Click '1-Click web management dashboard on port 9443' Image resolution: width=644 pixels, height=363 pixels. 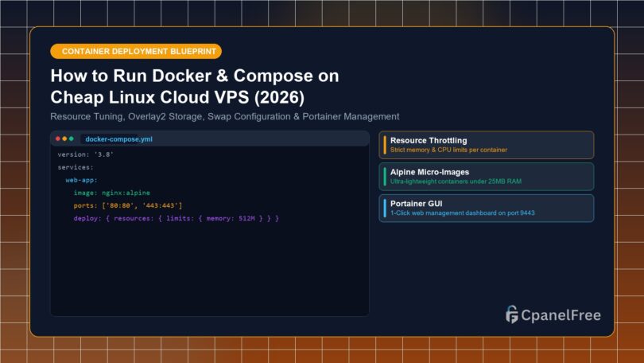coord(463,213)
